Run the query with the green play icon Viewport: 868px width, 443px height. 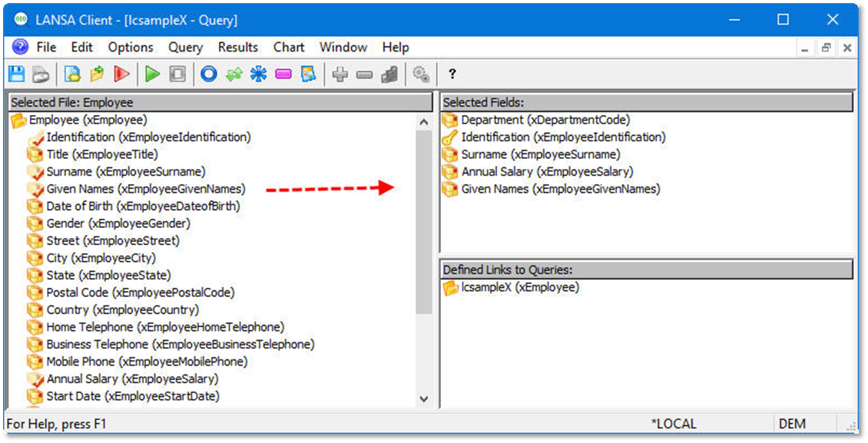click(x=152, y=74)
